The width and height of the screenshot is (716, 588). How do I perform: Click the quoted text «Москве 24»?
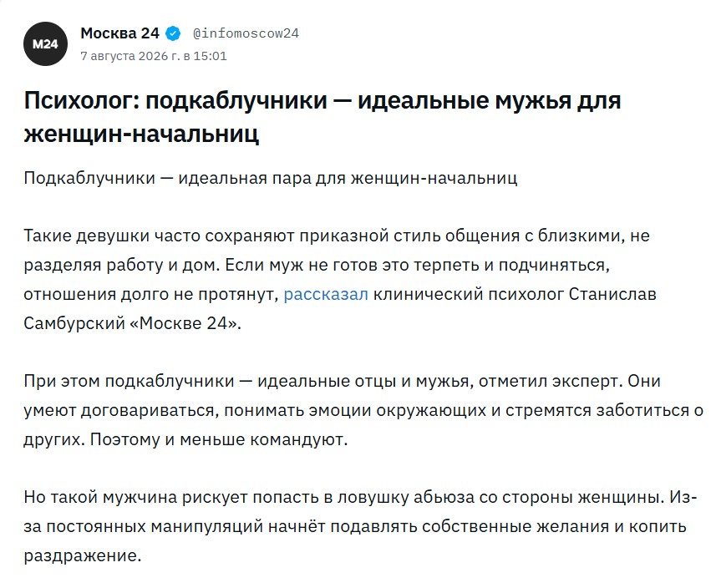click(x=185, y=324)
